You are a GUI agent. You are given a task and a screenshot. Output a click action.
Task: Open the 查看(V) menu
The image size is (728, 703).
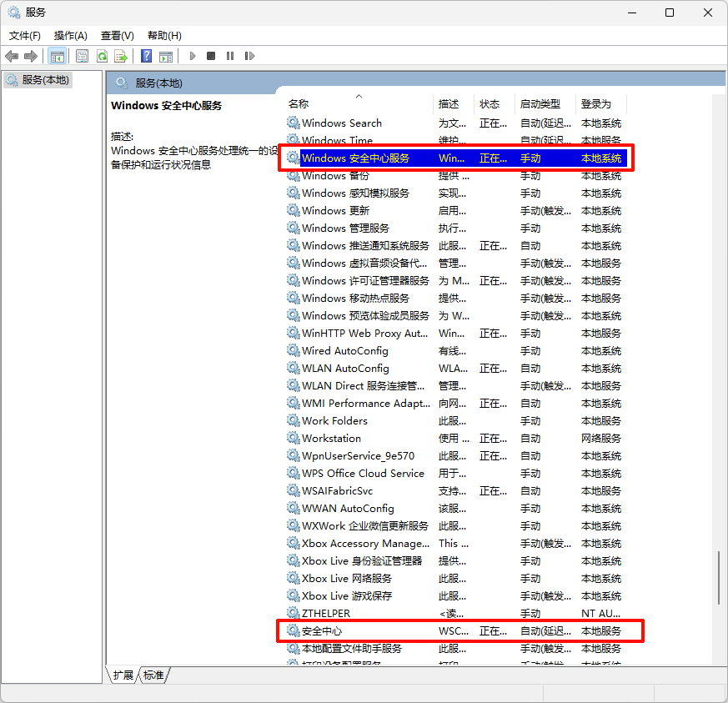tap(117, 36)
